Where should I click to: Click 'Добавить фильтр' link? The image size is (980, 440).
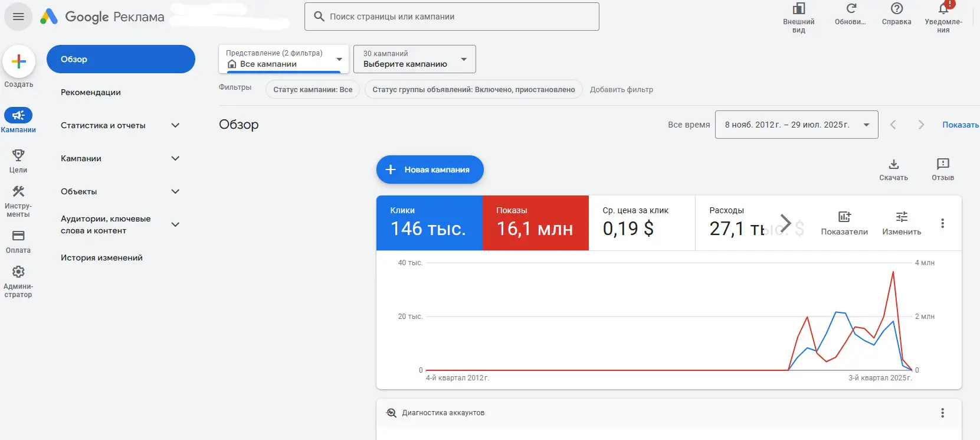tap(621, 90)
